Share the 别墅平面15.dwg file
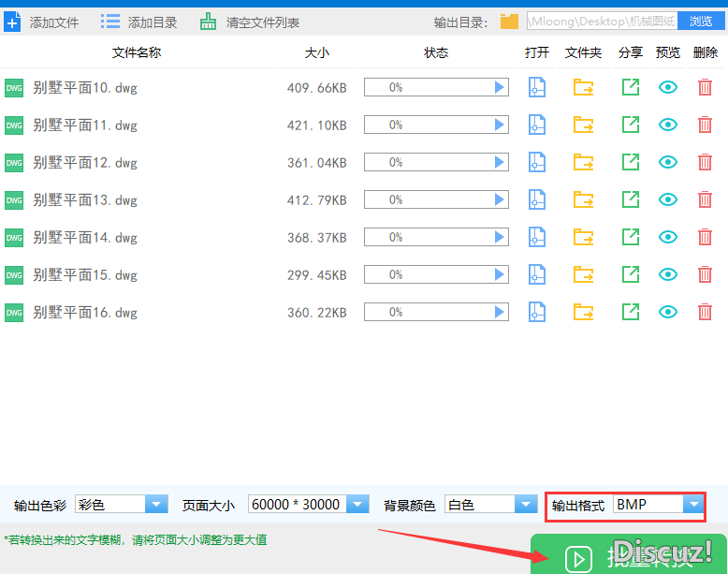 631,274
